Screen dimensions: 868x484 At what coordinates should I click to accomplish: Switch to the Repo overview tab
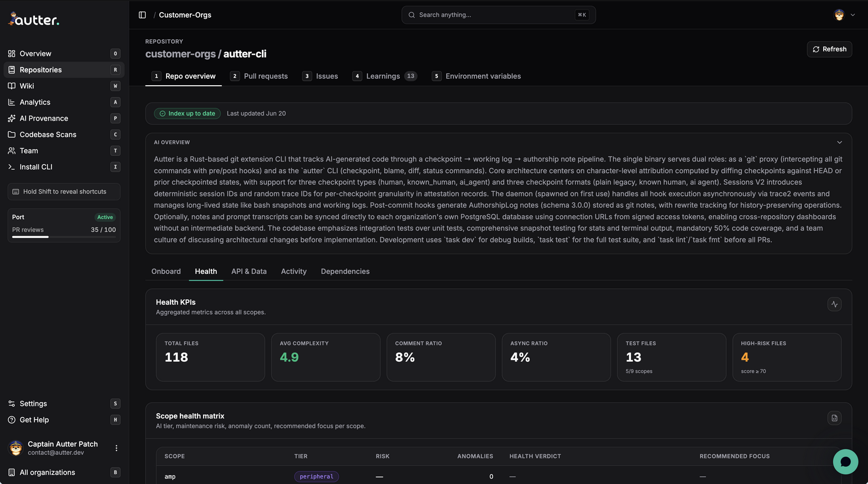(x=184, y=76)
